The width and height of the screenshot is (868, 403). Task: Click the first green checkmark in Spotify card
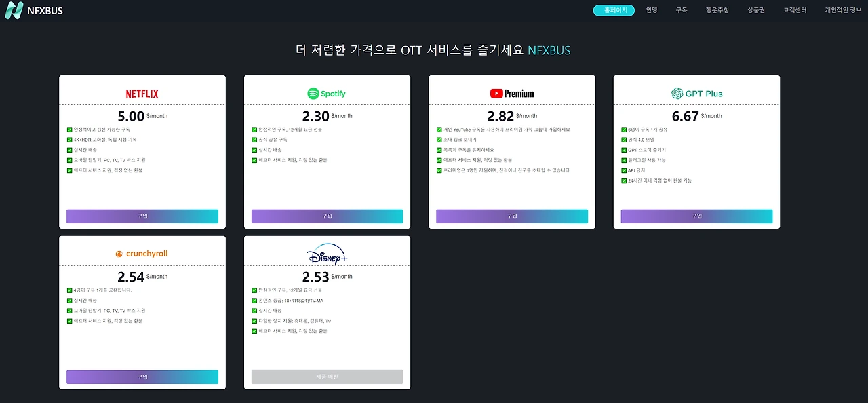(x=254, y=129)
